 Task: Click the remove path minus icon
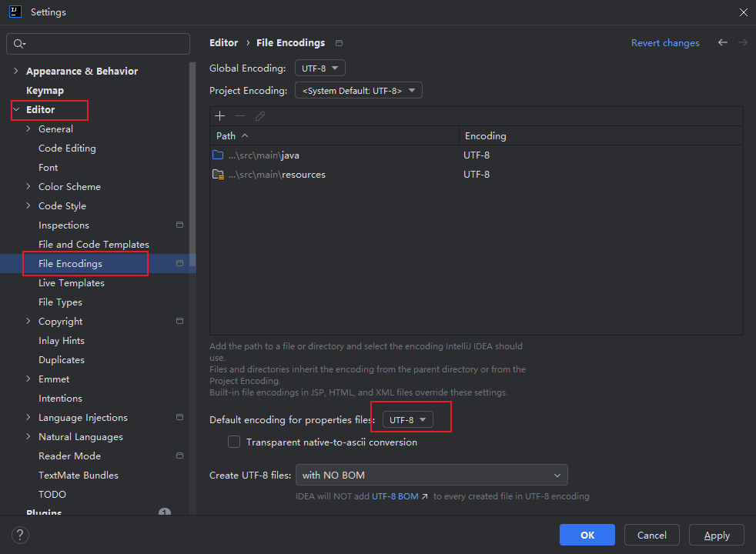coord(239,116)
